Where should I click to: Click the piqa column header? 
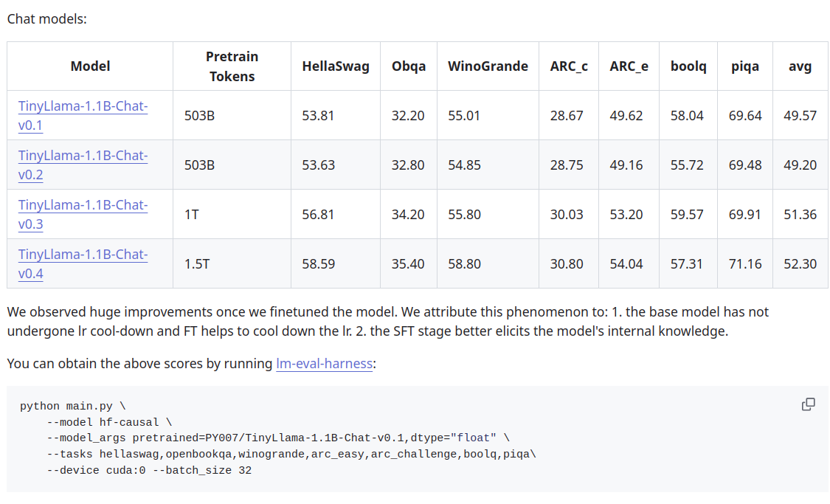[x=744, y=66]
